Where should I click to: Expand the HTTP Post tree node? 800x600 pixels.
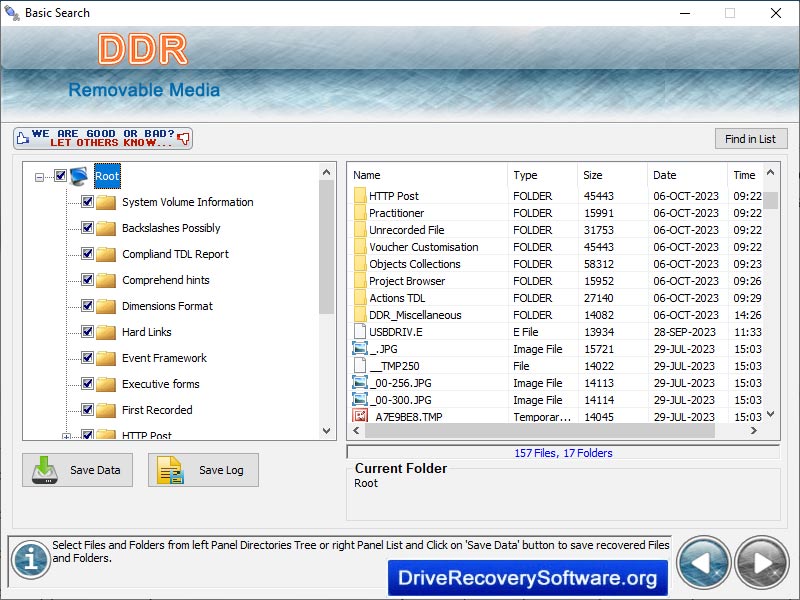66,436
